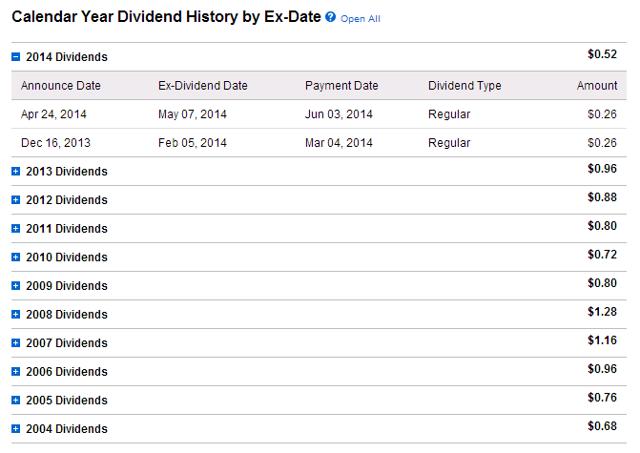Select the 2008 Dividends row label
The image size is (640, 453).
[67, 314]
